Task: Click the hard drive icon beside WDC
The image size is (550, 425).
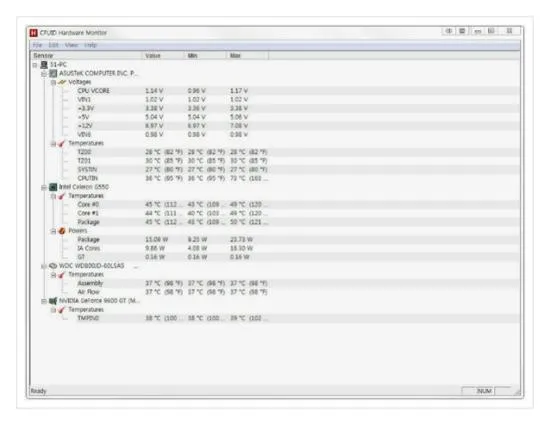Action: pyautogui.click(x=53, y=266)
